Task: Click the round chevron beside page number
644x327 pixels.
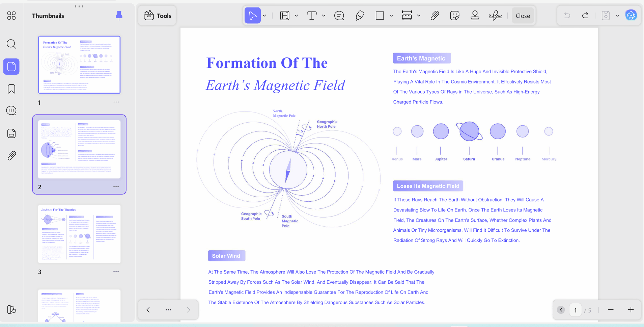Action: (x=561, y=310)
